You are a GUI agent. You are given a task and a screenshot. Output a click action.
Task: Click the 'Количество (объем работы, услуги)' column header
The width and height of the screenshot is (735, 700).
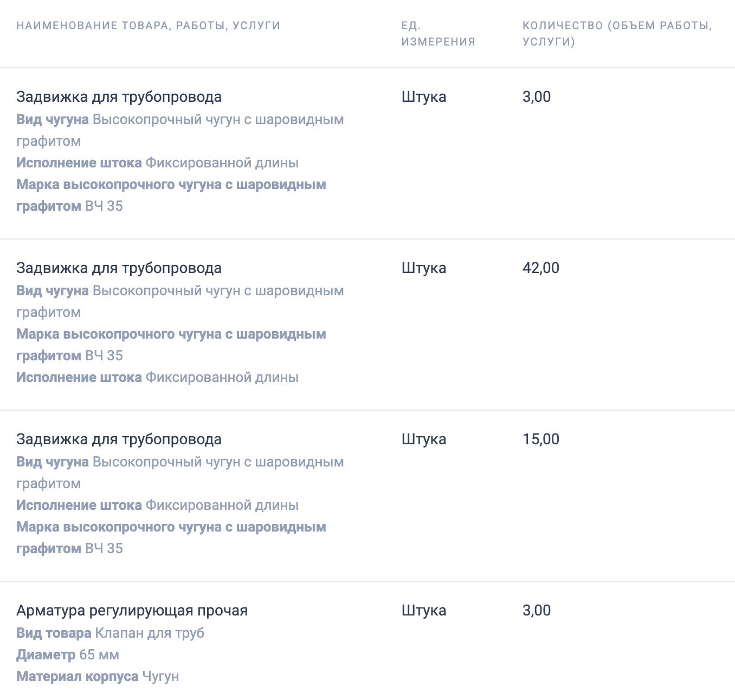point(617,34)
